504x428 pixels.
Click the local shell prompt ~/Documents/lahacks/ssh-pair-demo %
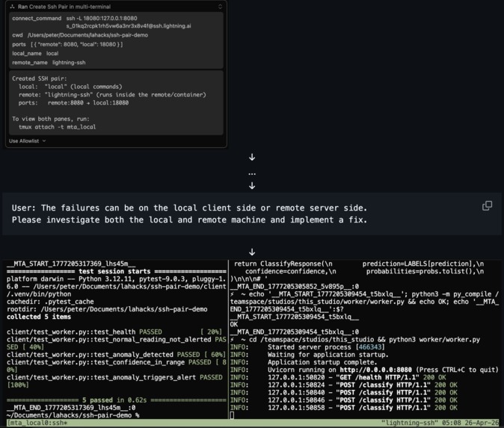click(73, 415)
